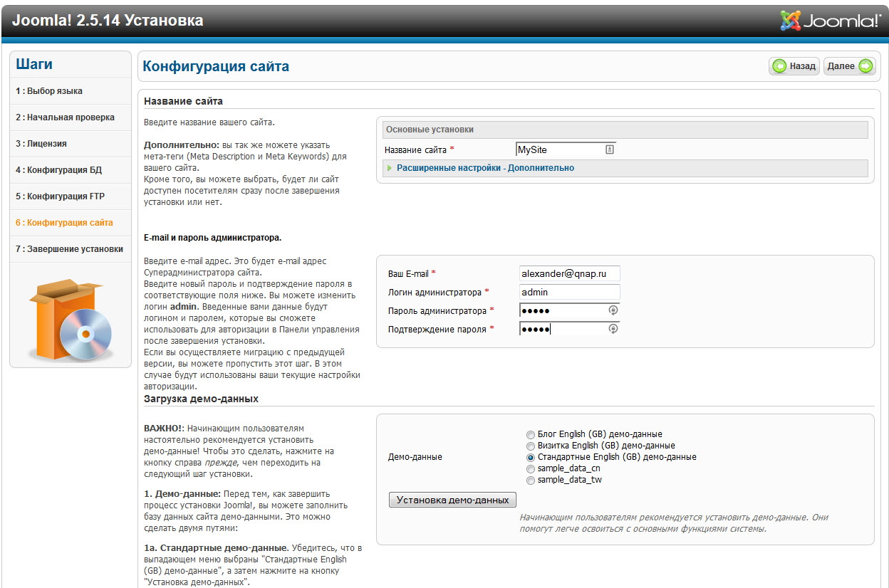889x588 pixels.
Task: Focus the Название сайта input field
Action: coord(566,149)
